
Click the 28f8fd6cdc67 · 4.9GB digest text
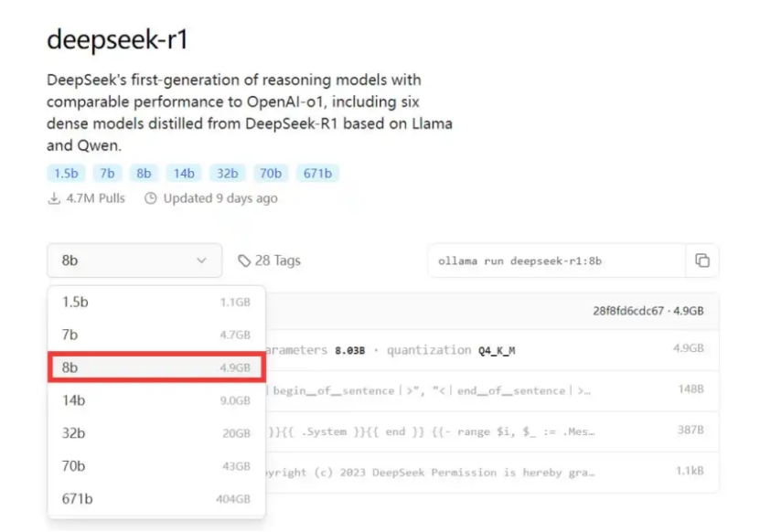click(648, 311)
